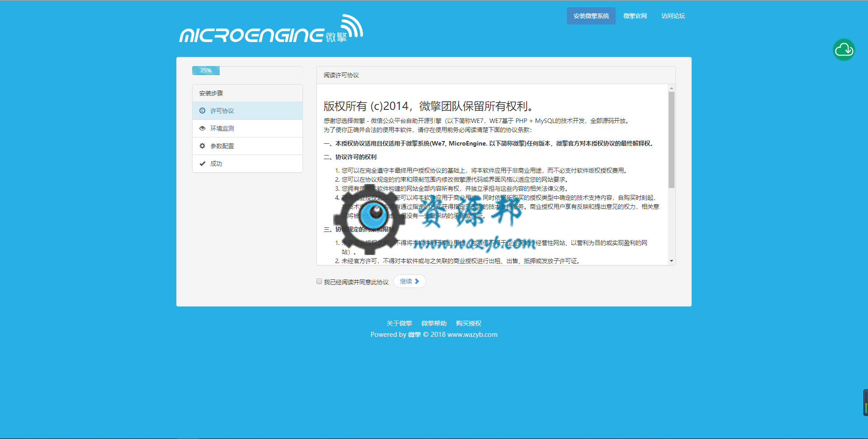Check the 我已经阅读并同意此协议 checkbox
The image size is (868, 439).
[319, 281]
